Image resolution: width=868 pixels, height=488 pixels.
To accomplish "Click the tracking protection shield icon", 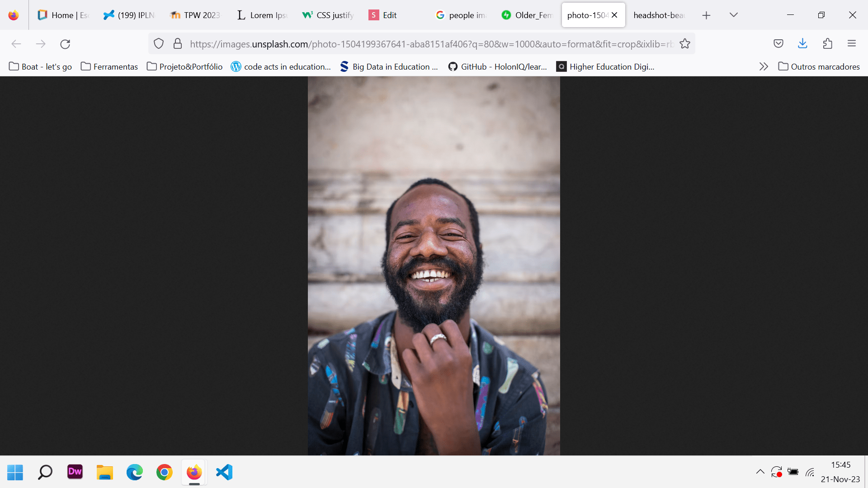I will (159, 44).
